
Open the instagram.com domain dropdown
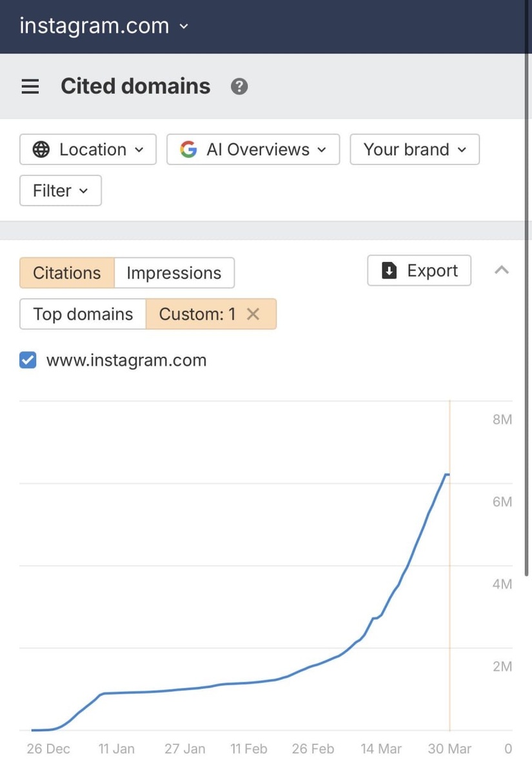click(184, 26)
